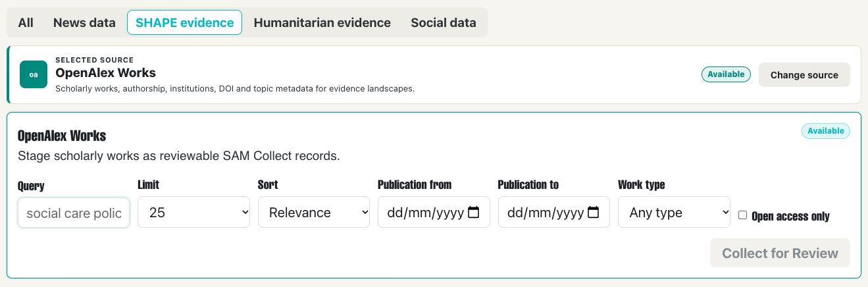Open the Work type dropdown
This screenshot has height=287, width=868.
[x=674, y=213]
